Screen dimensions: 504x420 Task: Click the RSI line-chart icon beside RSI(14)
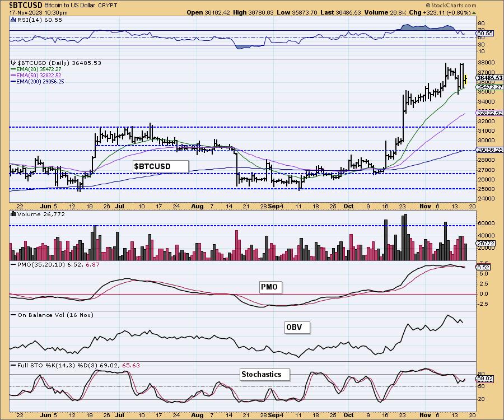coord(13,20)
